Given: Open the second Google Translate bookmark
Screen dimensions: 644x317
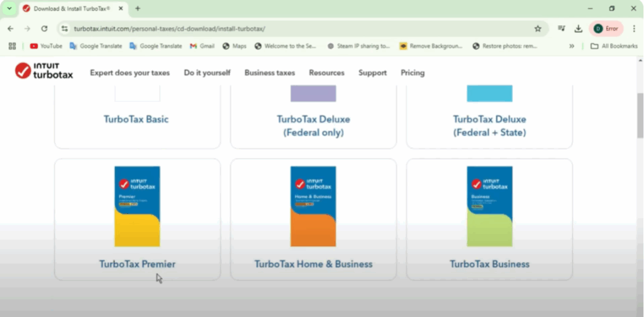Looking at the screenshot, I should (156, 46).
